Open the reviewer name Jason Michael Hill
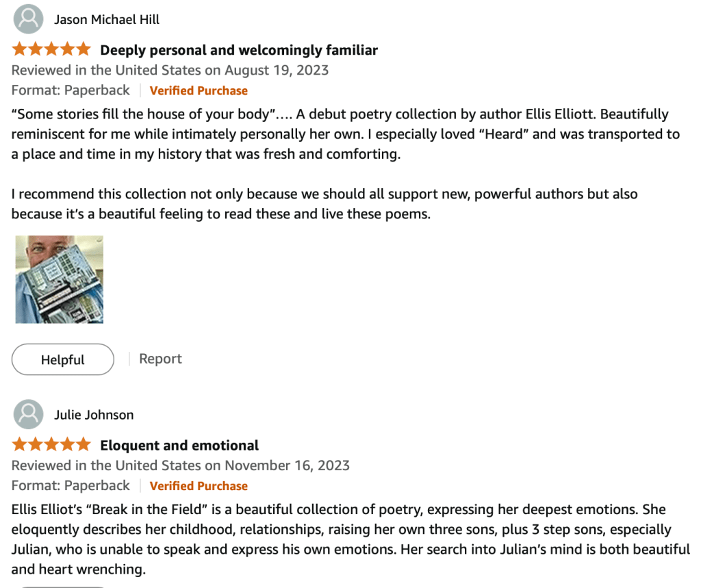 click(x=107, y=19)
